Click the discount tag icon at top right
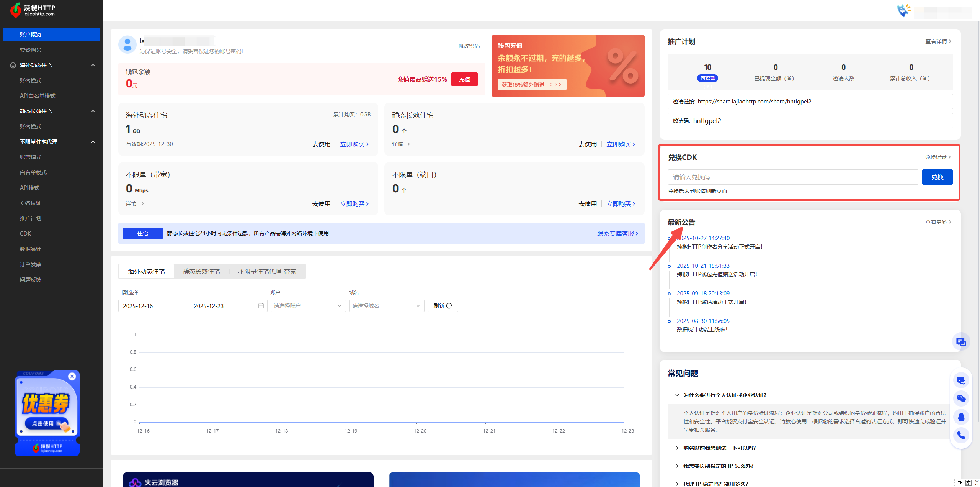The image size is (980, 487). (x=904, y=10)
